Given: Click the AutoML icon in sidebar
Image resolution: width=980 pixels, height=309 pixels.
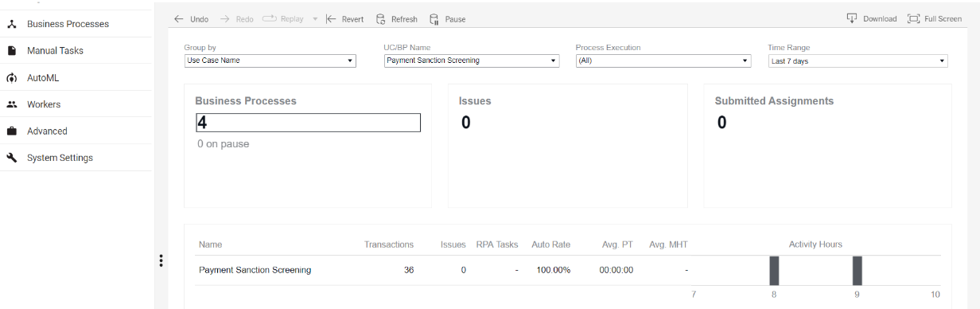Looking at the screenshot, I should click(12, 78).
